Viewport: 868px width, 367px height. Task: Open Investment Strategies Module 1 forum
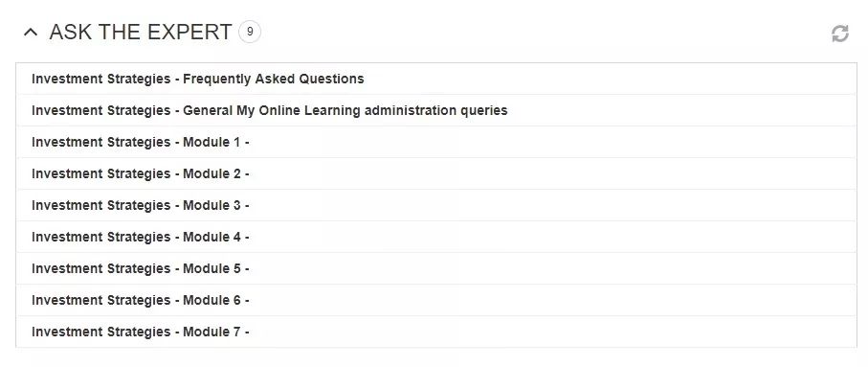coord(436,142)
